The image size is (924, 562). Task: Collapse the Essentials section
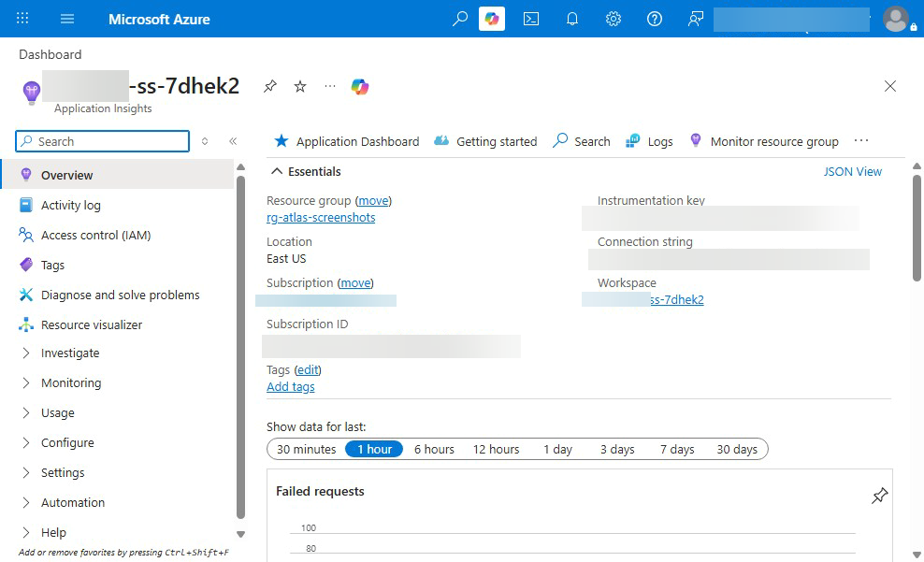click(306, 171)
